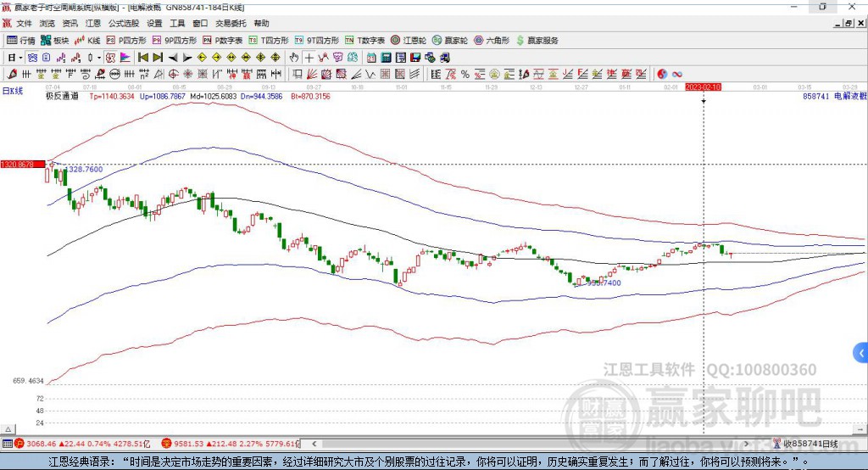Open the calculator icon
This screenshot has width=868, height=470.
[x=386, y=58]
